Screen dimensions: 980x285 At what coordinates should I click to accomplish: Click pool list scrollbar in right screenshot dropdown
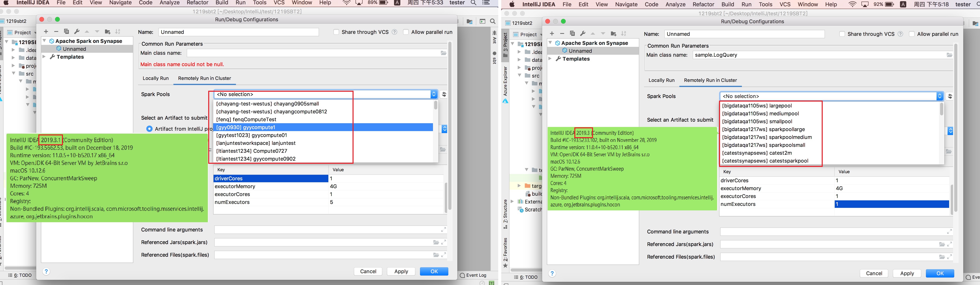(x=942, y=109)
